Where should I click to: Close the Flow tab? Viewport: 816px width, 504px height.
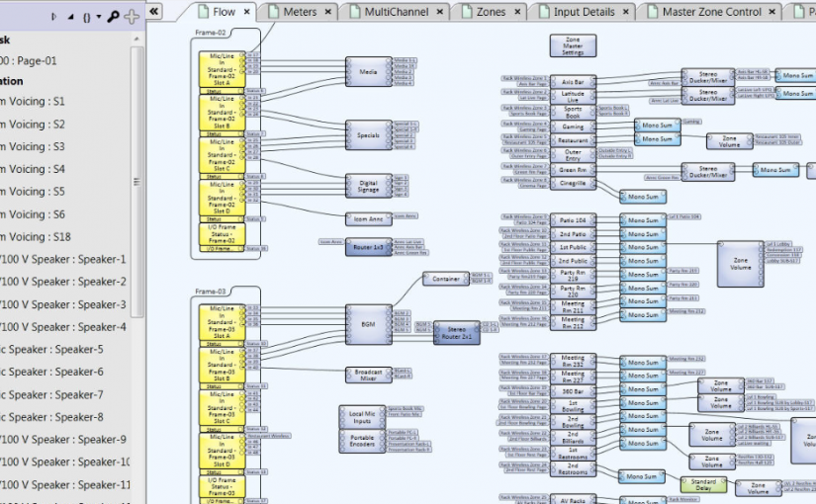[246, 13]
